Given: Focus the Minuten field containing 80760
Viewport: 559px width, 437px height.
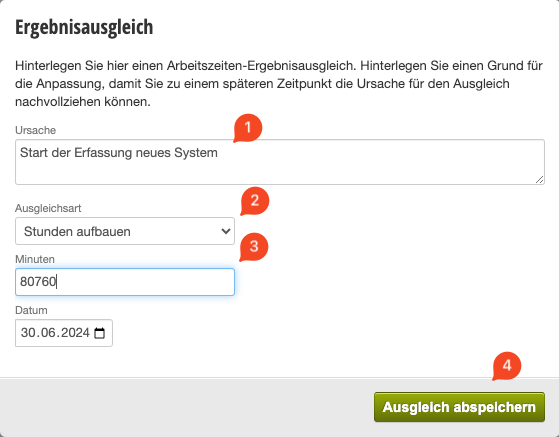Looking at the screenshot, I should pyautogui.click(x=125, y=282).
